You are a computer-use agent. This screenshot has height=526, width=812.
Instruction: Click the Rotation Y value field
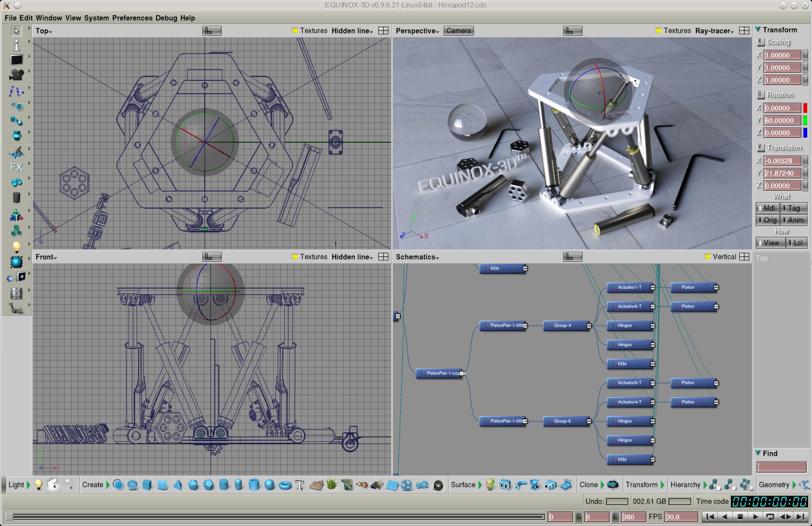(x=782, y=120)
